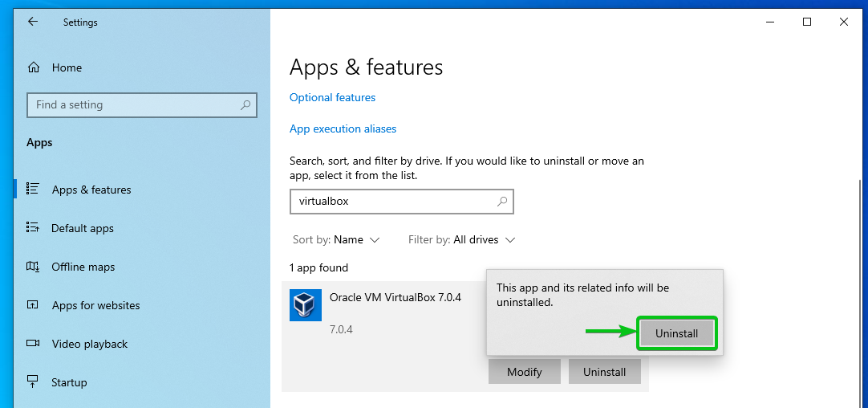
Task: Open the Sort by Name dropdown
Action: (x=336, y=240)
